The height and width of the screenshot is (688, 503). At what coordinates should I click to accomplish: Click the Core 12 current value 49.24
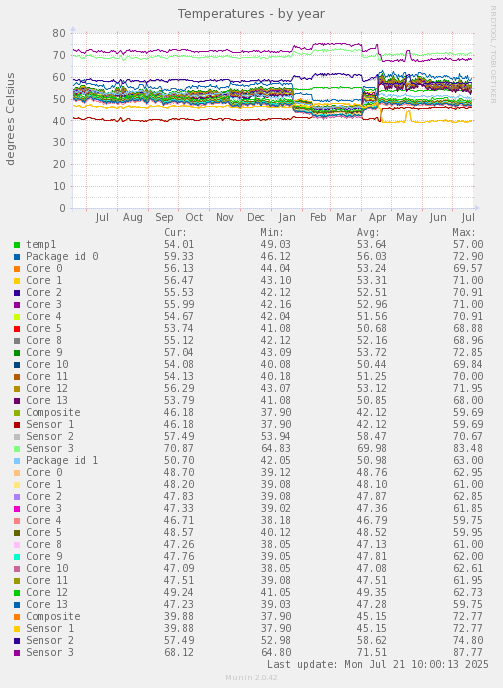coord(179,592)
